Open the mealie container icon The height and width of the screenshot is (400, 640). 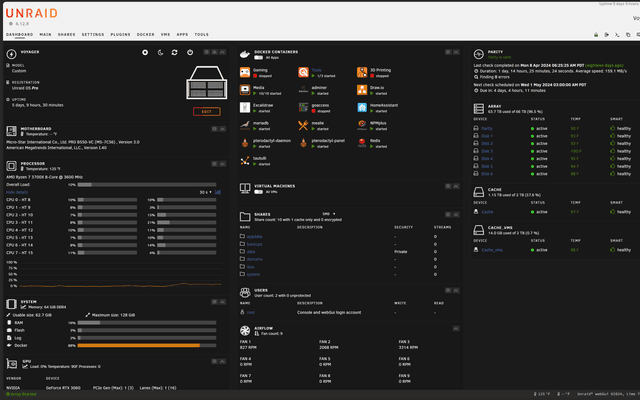click(x=303, y=125)
